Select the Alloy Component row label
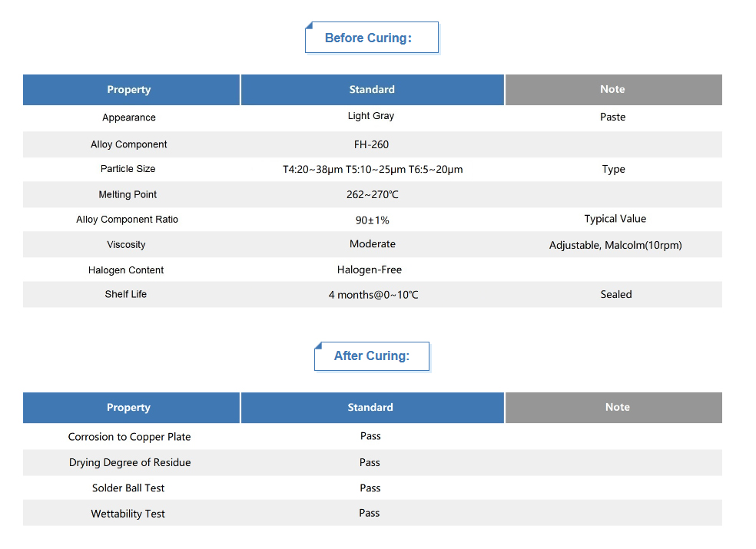This screenshot has height=549, width=756. coord(129,144)
